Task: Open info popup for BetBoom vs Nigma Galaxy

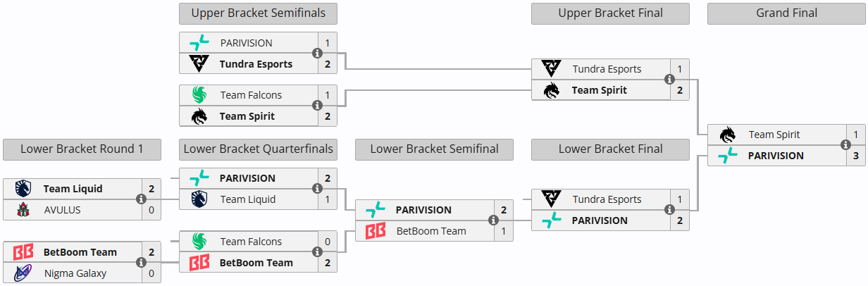Action: click(x=141, y=263)
